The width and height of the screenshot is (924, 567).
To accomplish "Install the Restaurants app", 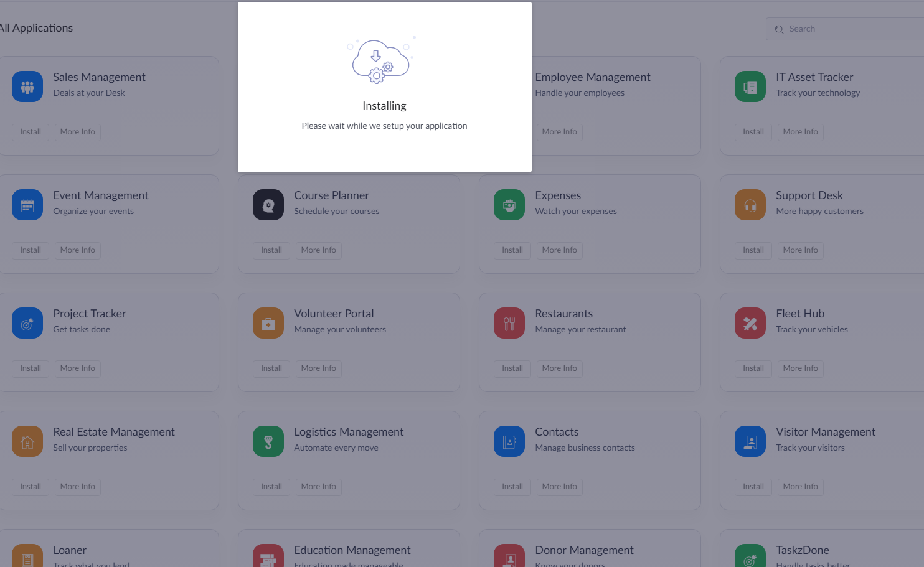I will pyautogui.click(x=512, y=368).
